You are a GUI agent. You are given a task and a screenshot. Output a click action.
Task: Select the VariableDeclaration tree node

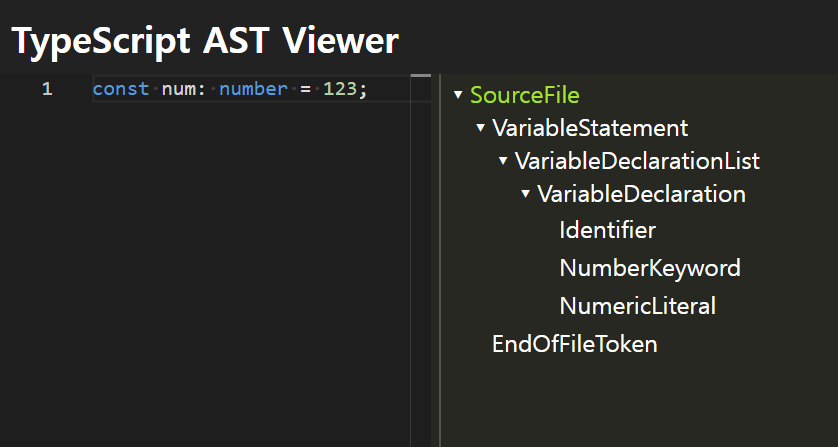tap(641, 194)
